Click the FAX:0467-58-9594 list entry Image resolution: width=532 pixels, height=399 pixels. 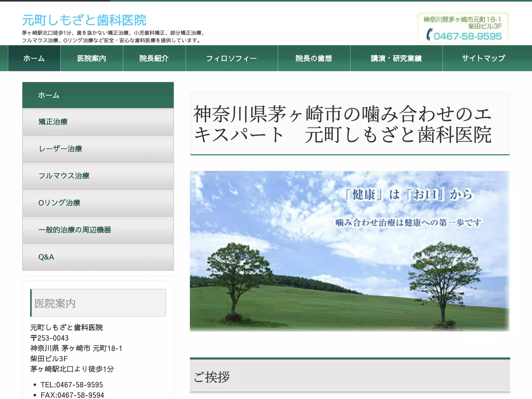pyautogui.click(x=72, y=395)
